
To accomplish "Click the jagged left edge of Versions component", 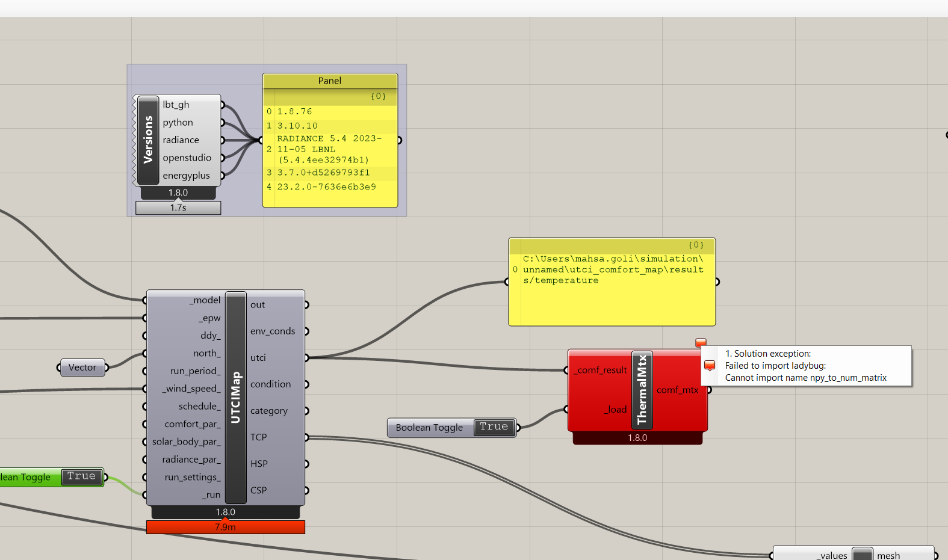I will 135,140.
